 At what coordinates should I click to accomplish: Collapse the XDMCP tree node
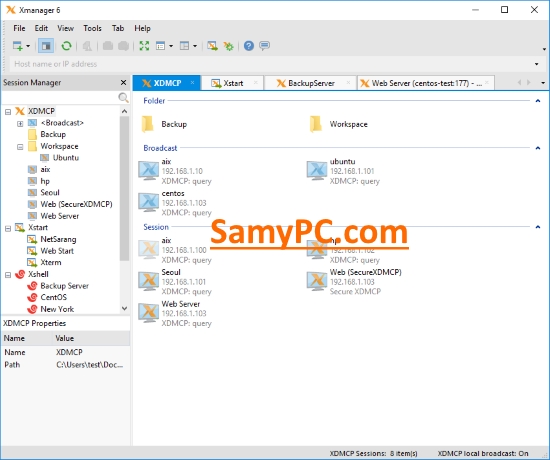tap(8, 112)
